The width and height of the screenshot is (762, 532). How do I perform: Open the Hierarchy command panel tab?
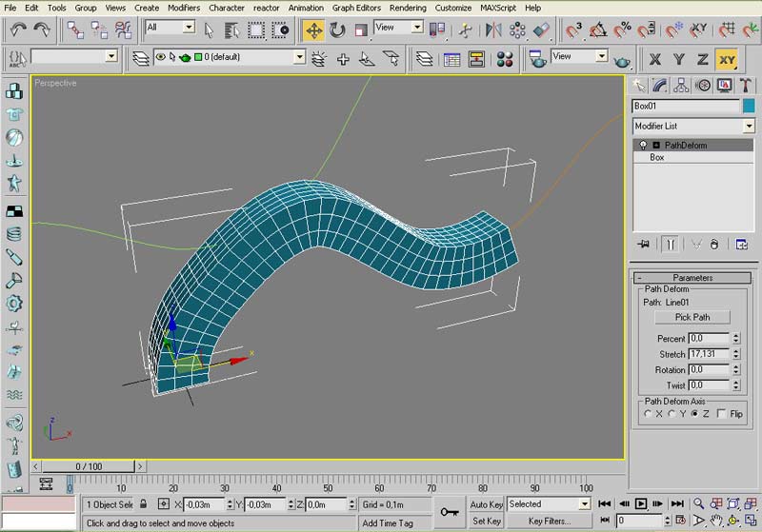(681, 86)
